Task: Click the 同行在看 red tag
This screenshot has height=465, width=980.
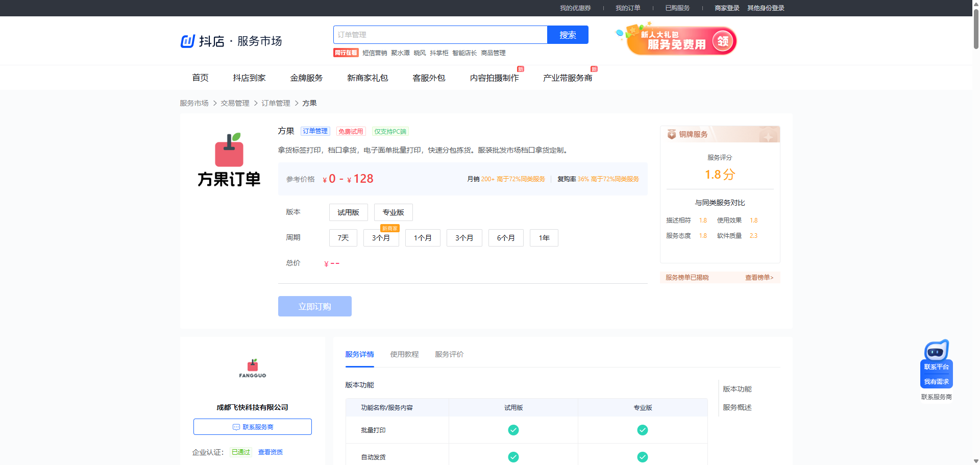Action: click(346, 53)
